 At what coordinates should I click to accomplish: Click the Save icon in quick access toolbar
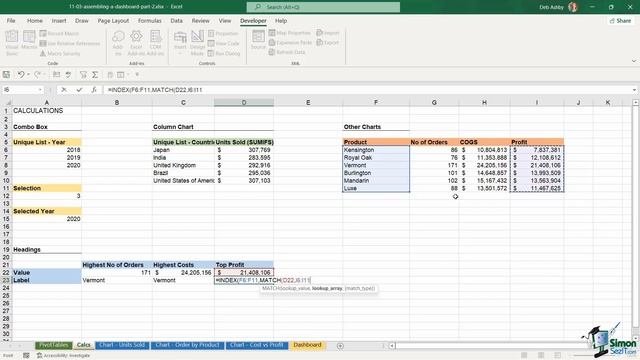click(x=6, y=75)
